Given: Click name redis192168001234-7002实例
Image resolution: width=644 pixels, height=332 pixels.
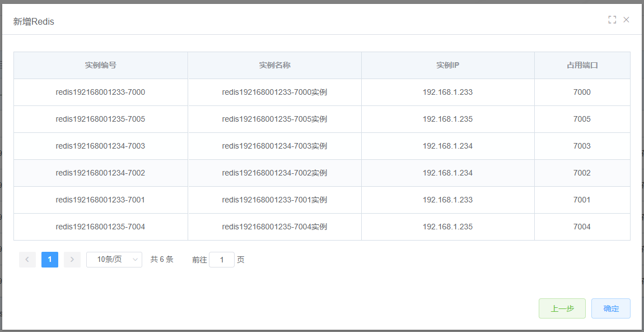Looking at the screenshot, I should point(274,173).
